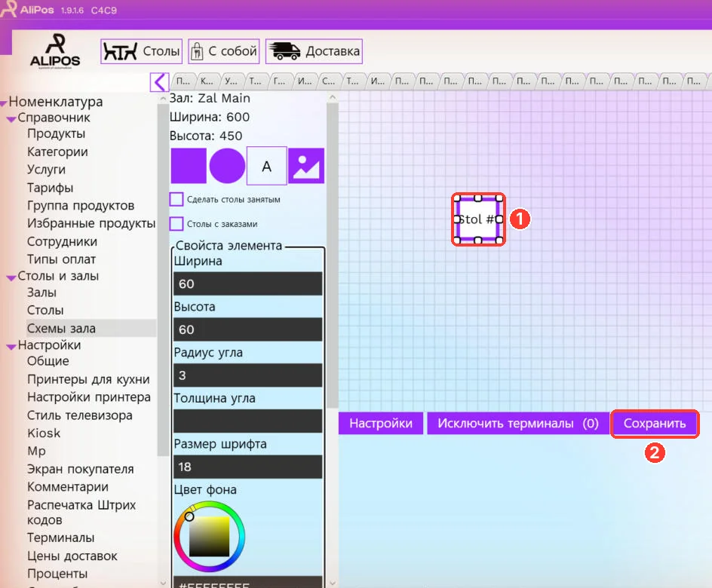This screenshot has width=712, height=588.
Task: Focus the Высота input field in element properties
Action: click(x=248, y=329)
